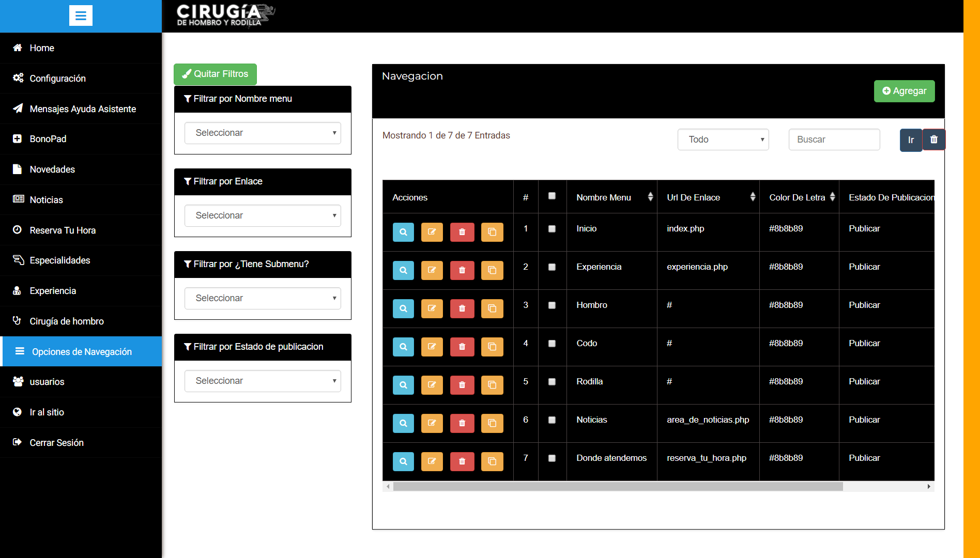Viewport: 980px width, 558px height.
Task: Click the magnifier view icon for Inicio row
Action: pyautogui.click(x=403, y=232)
